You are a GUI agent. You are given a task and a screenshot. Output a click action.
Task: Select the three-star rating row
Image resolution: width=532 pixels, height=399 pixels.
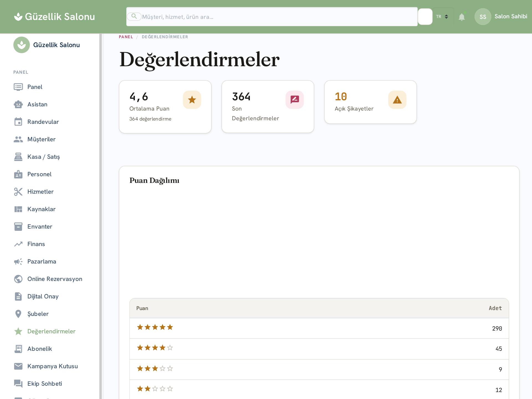[319, 369]
